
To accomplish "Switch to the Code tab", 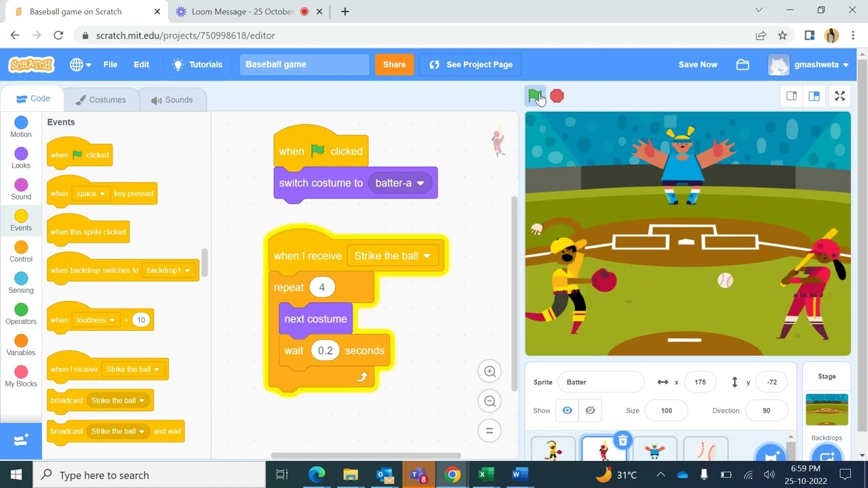I will pos(33,99).
